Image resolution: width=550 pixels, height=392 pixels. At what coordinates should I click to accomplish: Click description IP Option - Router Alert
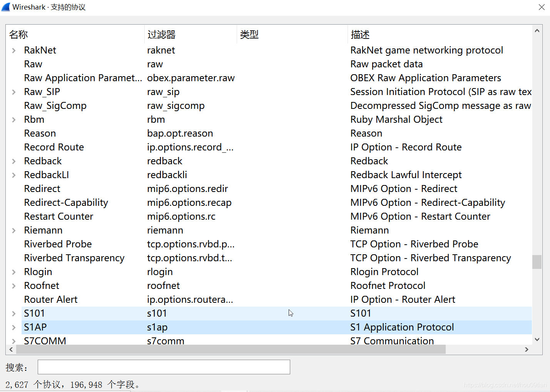pyautogui.click(x=403, y=300)
